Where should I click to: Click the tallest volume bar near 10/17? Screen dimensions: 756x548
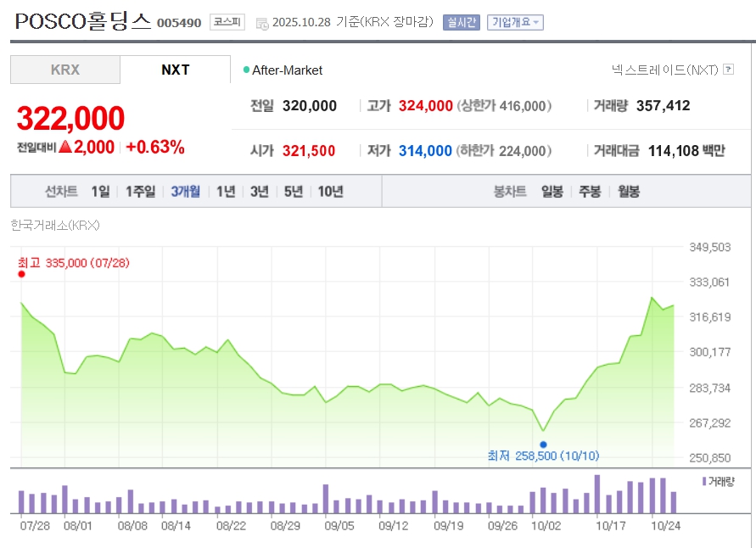pyautogui.click(x=597, y=495)
